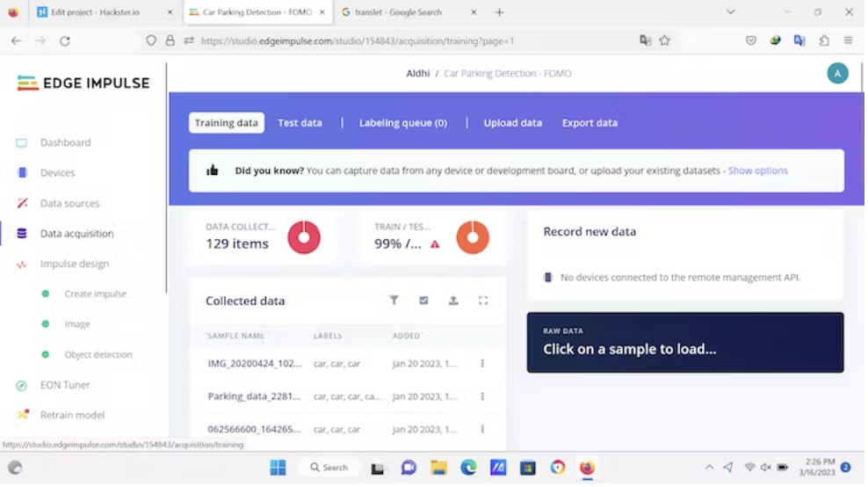Click the filter icon in Collected data

point(394,301)
